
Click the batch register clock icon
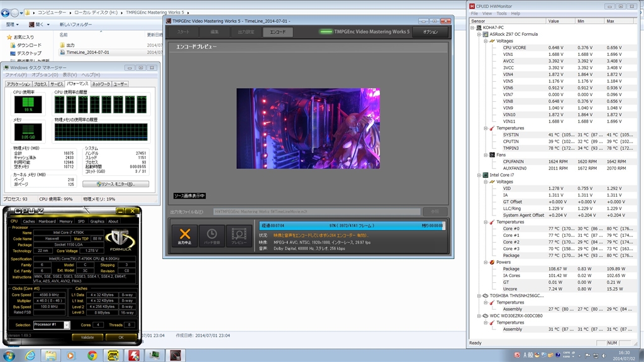click(x=212, y=236)
